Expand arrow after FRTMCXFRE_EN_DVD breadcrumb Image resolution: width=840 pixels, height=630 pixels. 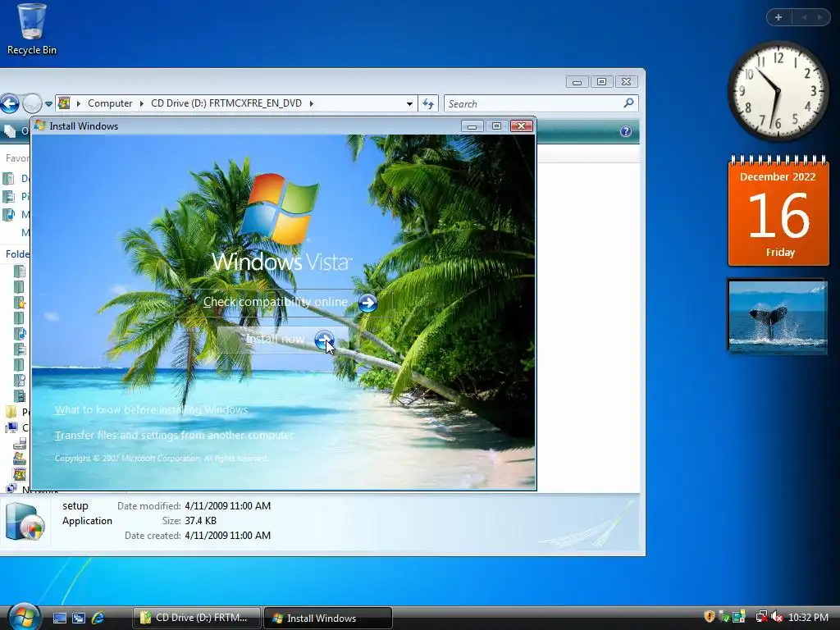tap(311, 103)
